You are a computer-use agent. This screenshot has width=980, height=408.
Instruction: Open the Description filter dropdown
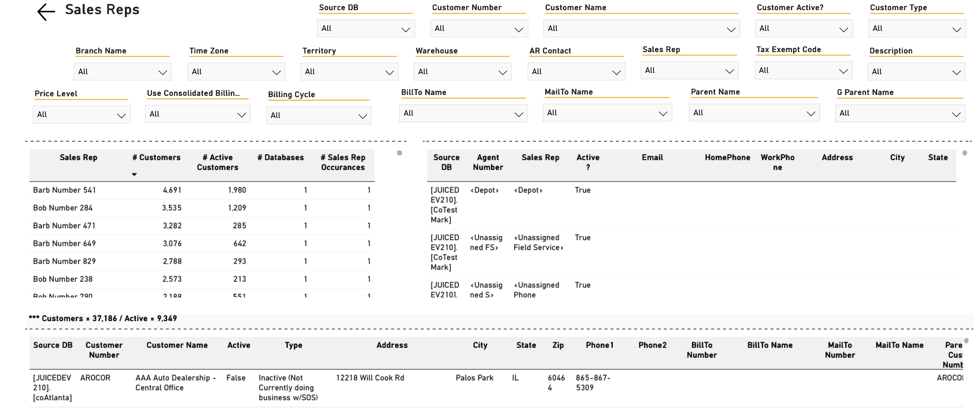coord(916,72)
